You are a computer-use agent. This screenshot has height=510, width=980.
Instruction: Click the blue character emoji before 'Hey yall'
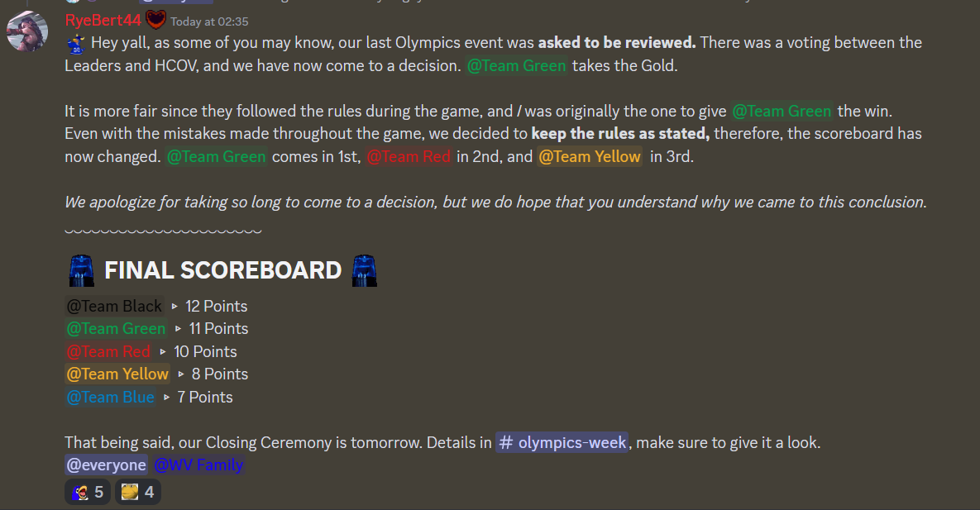75,43
